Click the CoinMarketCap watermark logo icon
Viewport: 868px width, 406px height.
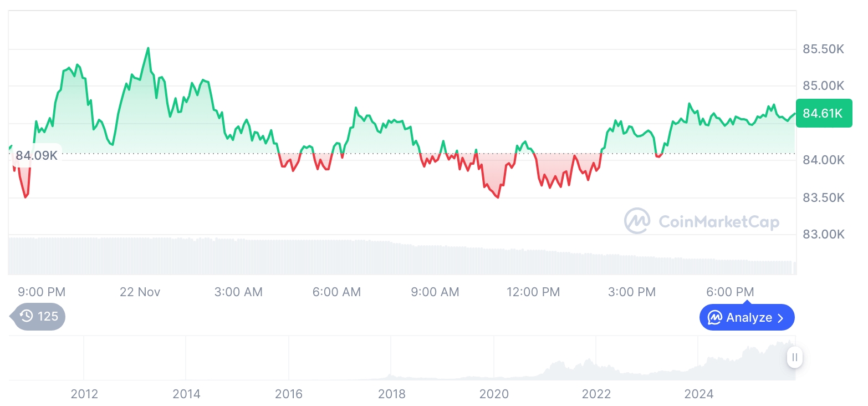pos(637,221)
